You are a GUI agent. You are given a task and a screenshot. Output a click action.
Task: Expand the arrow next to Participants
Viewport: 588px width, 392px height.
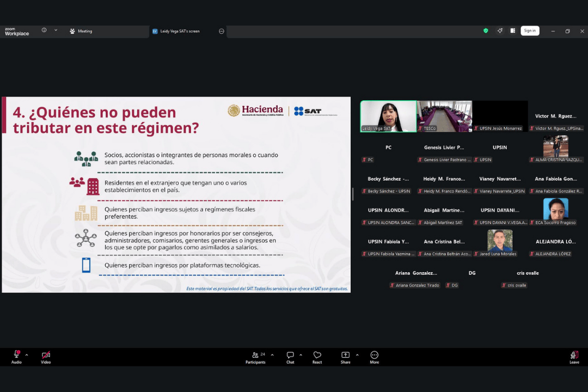[x=272, y=355]
